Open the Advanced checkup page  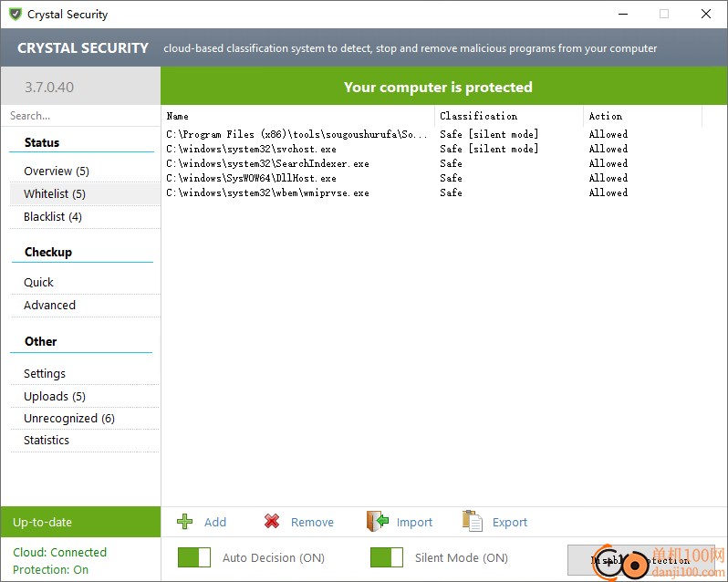click(x=49, y=305)
